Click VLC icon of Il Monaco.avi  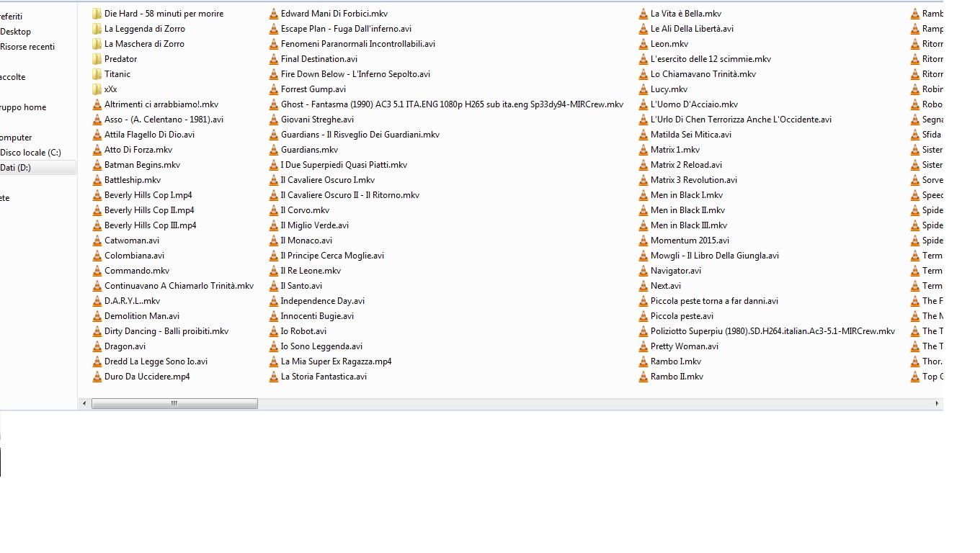(x=274, y=240)
